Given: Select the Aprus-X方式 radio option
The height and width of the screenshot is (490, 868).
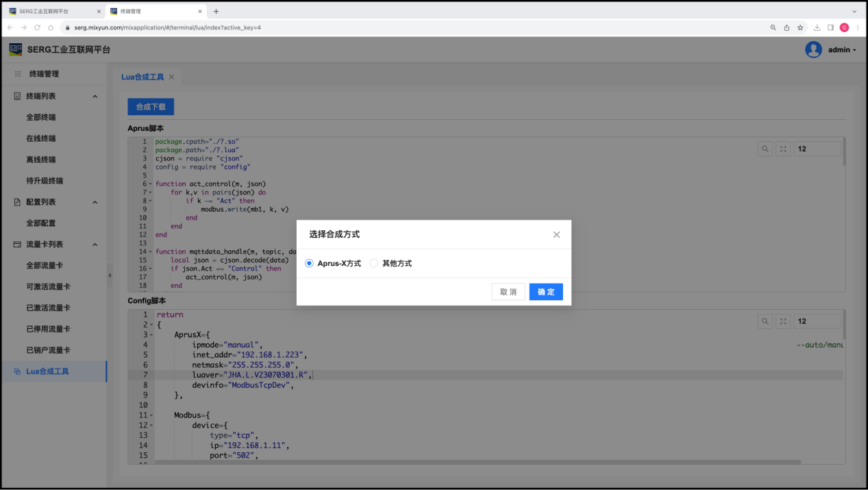Looking at the screenshot, I should click(x=309, y=263).
